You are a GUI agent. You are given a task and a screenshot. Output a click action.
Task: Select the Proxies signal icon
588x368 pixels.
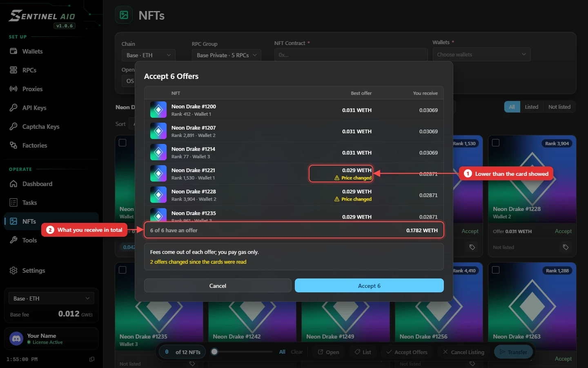coord(13,89)
